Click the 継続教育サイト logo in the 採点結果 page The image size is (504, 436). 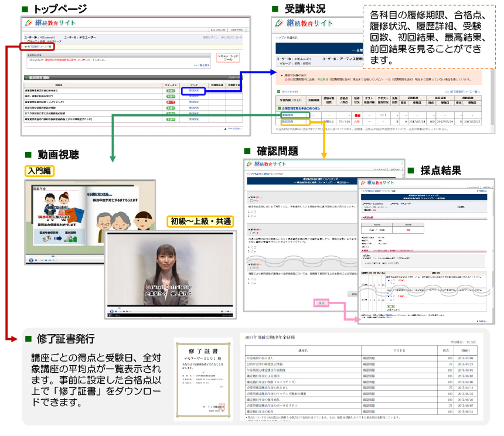377,182
